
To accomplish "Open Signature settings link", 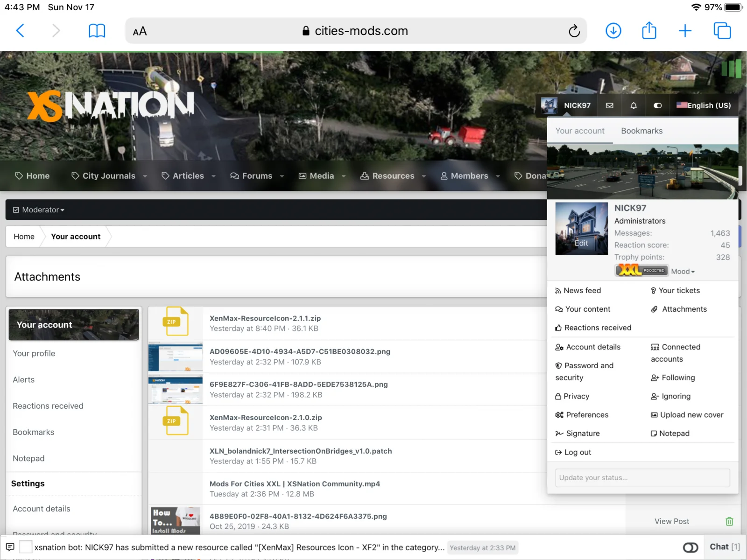I will click(x=577, y=434).
